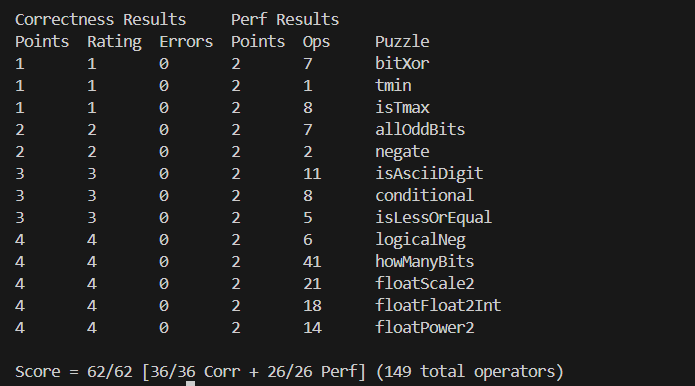Select the negate puzzle row label
The height and width of the screenshot is (386, 695).
402,152
